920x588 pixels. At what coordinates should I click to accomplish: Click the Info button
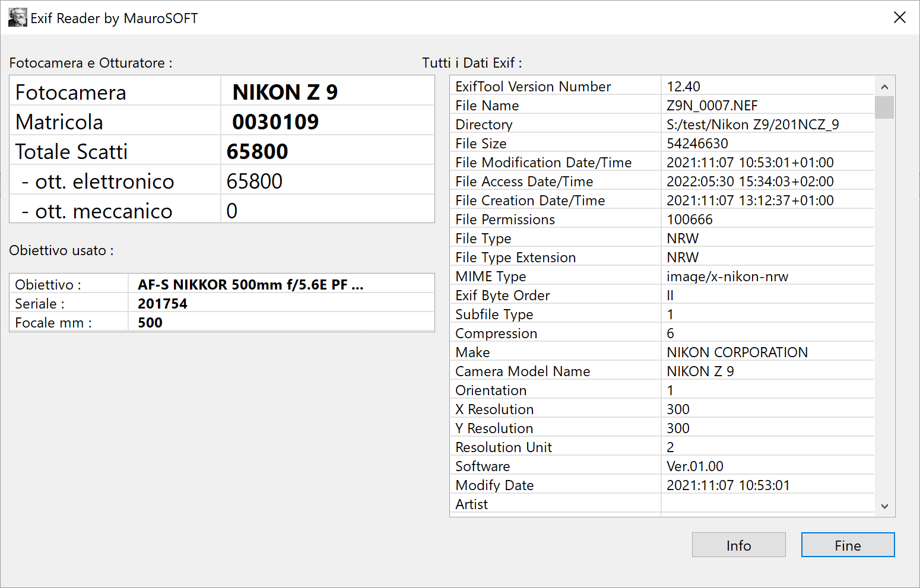click(x=738, y=545)
